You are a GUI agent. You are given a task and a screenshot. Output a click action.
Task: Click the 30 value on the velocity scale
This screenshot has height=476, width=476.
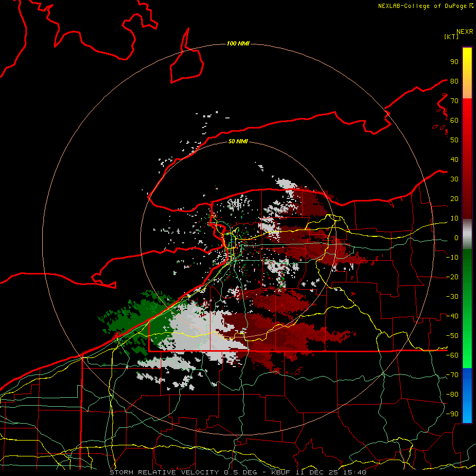tap(454, 179)
